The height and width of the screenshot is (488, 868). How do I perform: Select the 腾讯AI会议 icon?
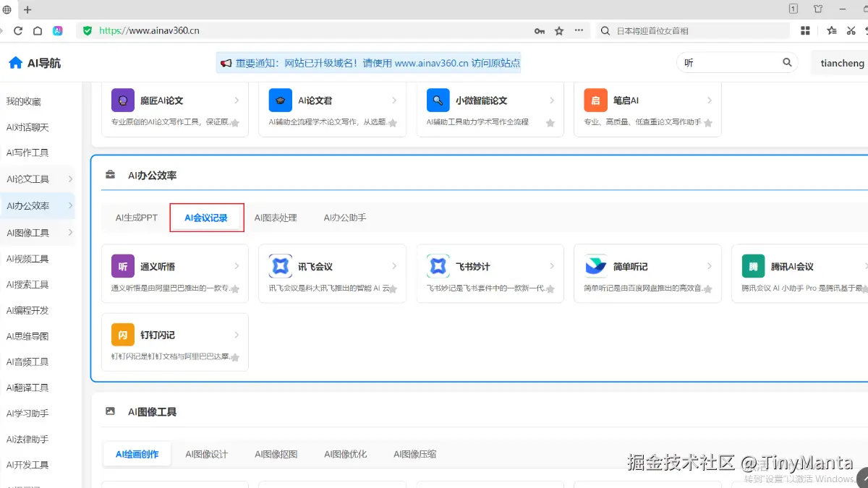point(752,266)
